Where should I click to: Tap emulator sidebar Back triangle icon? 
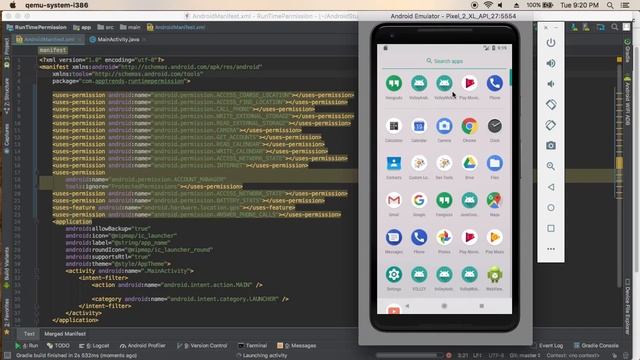551,187
